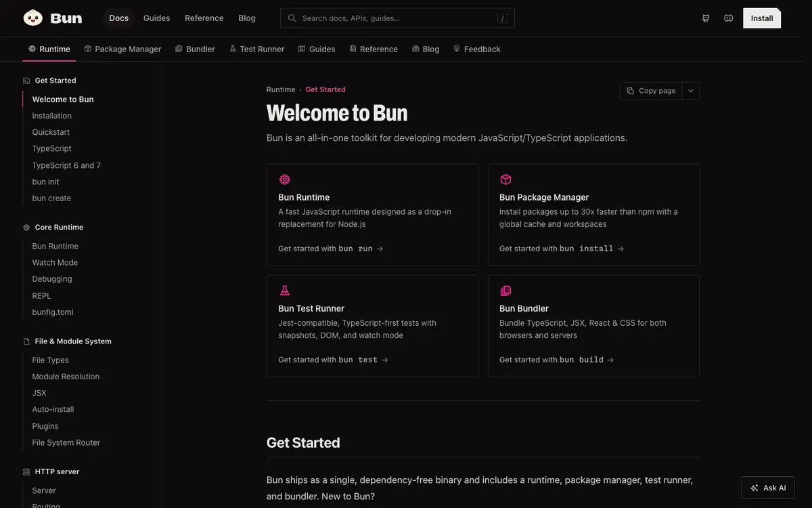Click the Get Started sidebar section icon

click(x=26, y=81)
